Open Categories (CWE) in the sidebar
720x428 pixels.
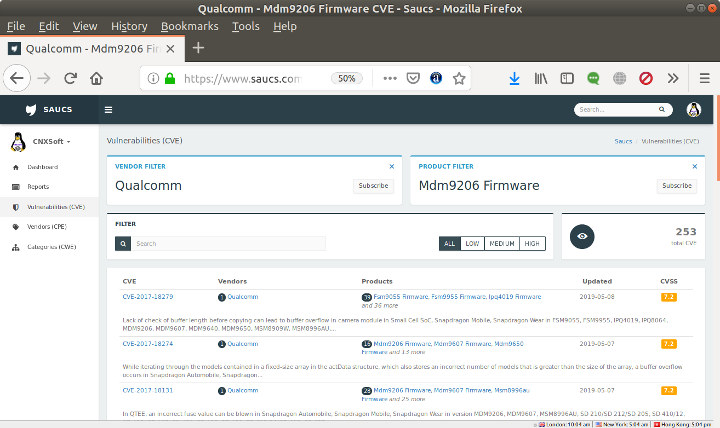coord(52,247)
